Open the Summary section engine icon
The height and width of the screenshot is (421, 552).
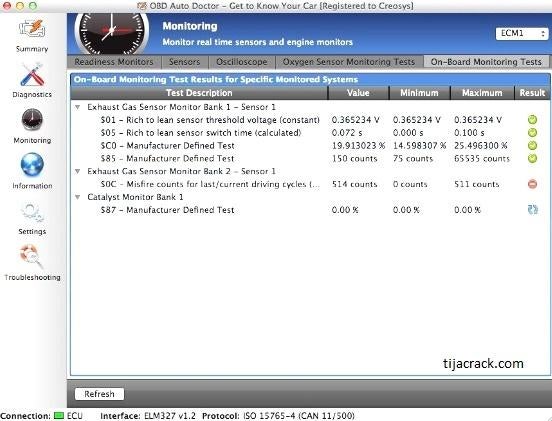(32, 30)
